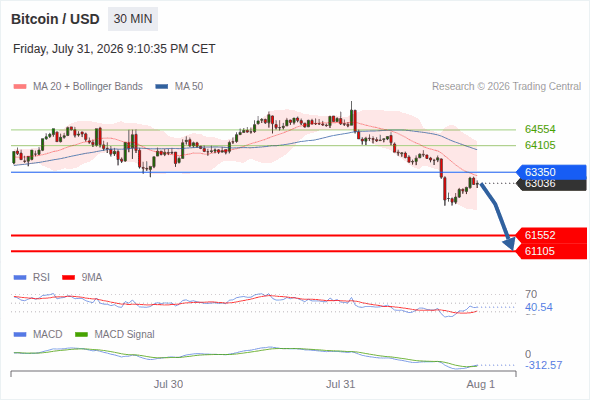Click the 9MA red legend swatch
This screenshot has height=400, width=590.
(x=68, y=278)
